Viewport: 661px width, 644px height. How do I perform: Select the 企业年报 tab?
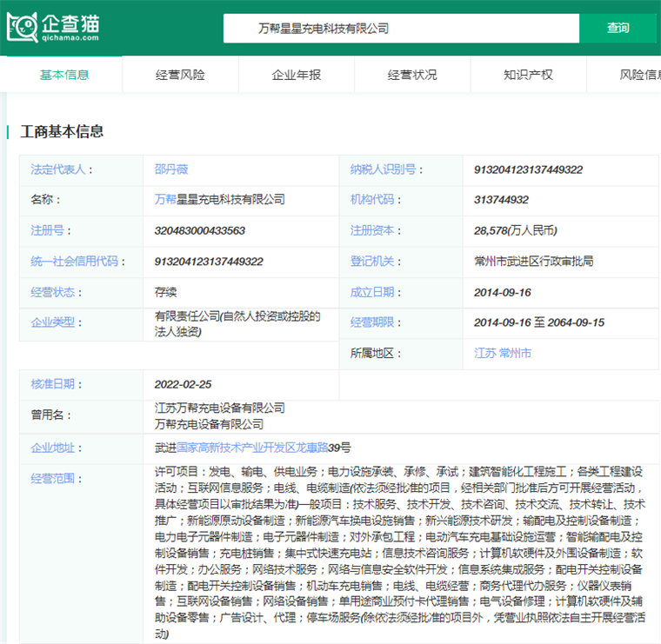tap(297, 75)
